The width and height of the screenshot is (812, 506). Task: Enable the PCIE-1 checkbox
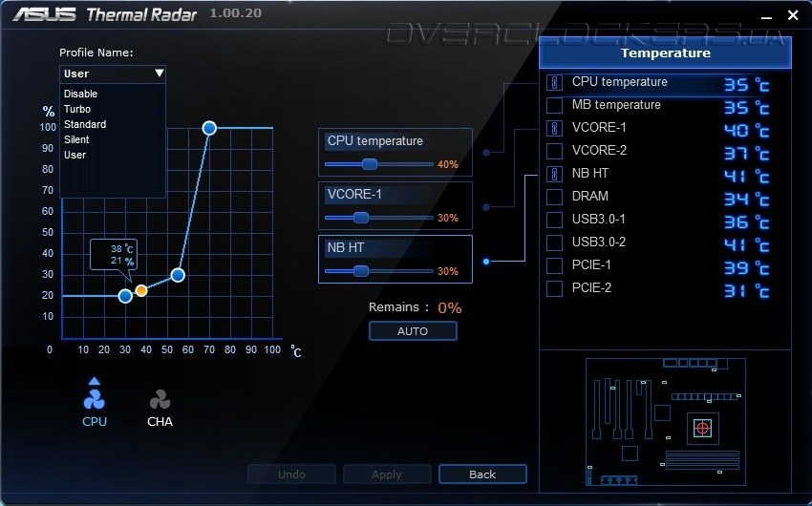(554, 264)
